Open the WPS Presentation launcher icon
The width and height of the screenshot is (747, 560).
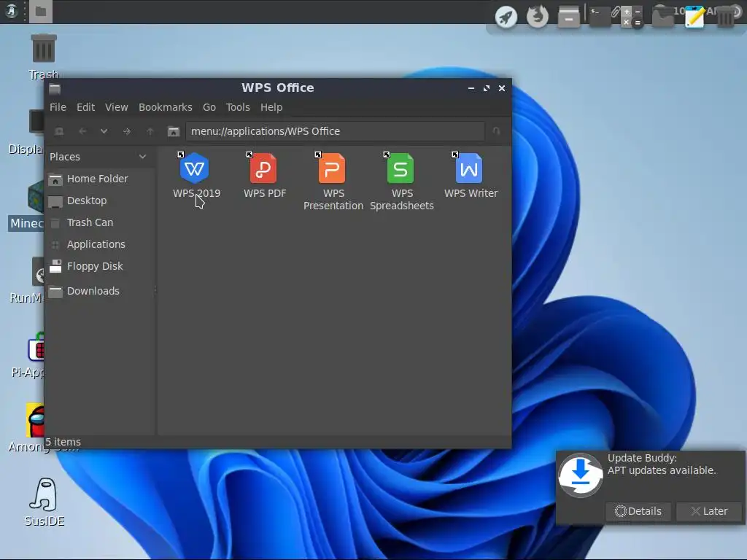[x=332, y=168]
